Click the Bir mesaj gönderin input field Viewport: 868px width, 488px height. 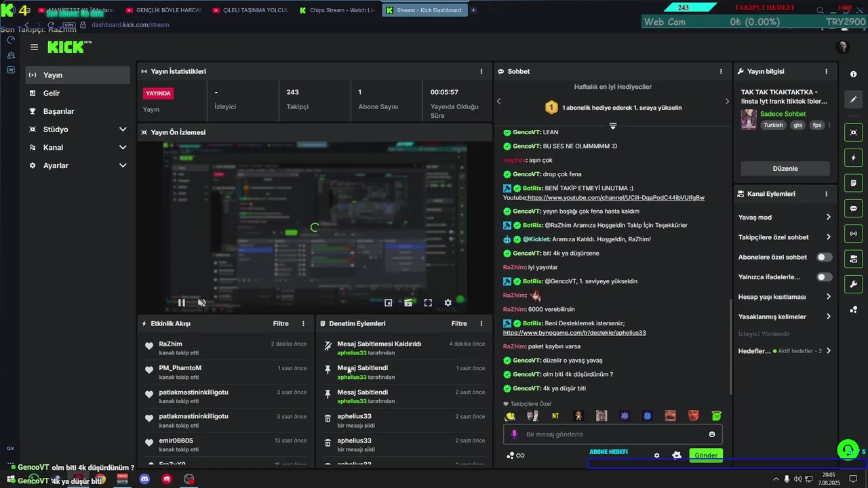tap(612, 434)
